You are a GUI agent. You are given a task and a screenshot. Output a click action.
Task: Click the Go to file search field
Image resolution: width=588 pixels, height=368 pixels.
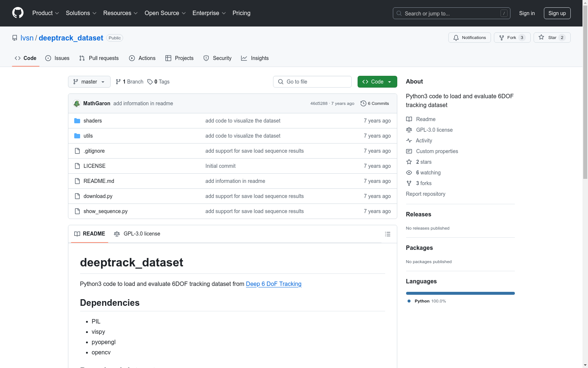[312, 82]
